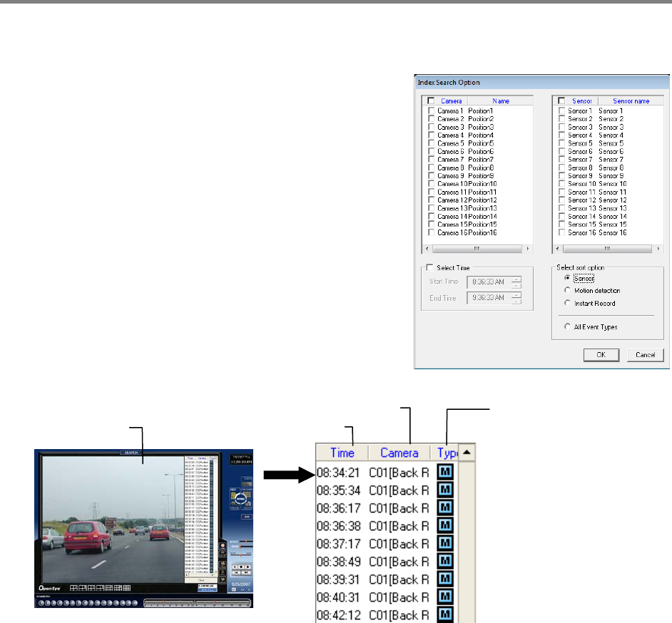
Task: Check the Camera 1 Position1 checkbox
Action: click(x=430, y=111)
